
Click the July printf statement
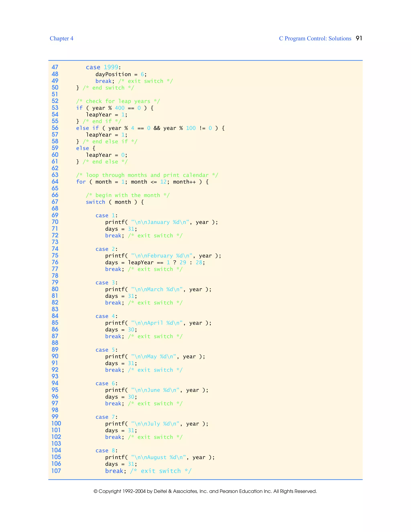[x=157, y=424]
